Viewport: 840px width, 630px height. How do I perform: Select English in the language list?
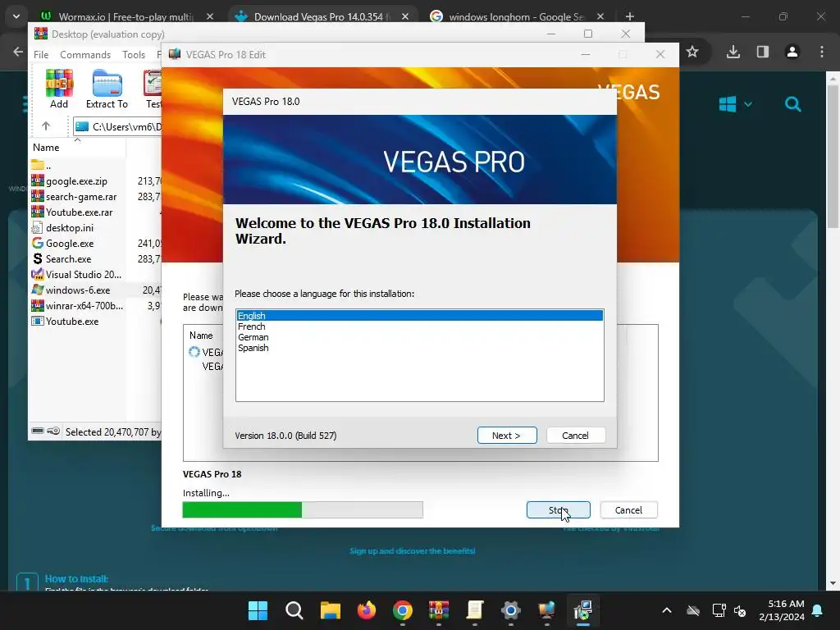coord(419,316)
